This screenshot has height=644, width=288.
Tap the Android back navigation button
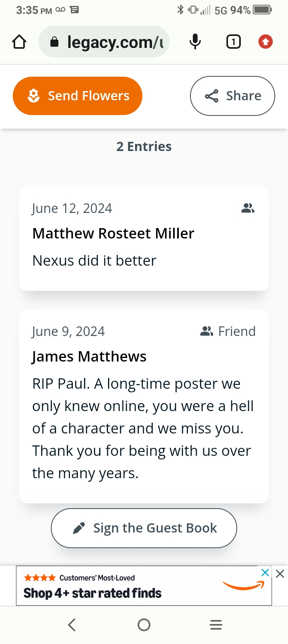[72, 625]
